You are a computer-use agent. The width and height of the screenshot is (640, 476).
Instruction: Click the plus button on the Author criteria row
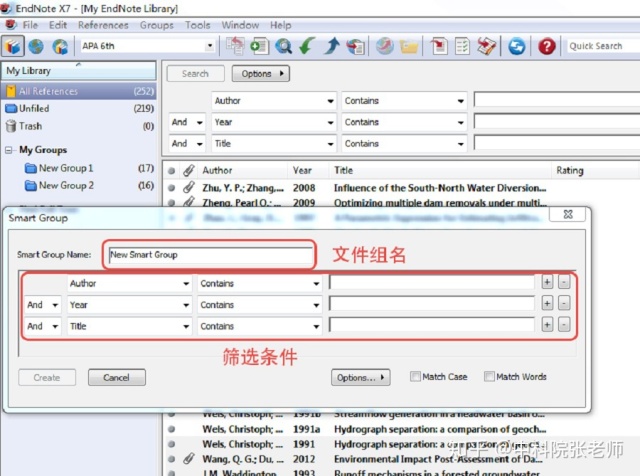point(547,282)
